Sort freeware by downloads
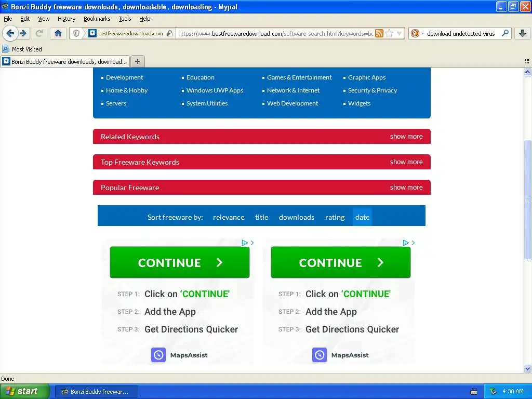532x399 pixels. tap(296, 217)
